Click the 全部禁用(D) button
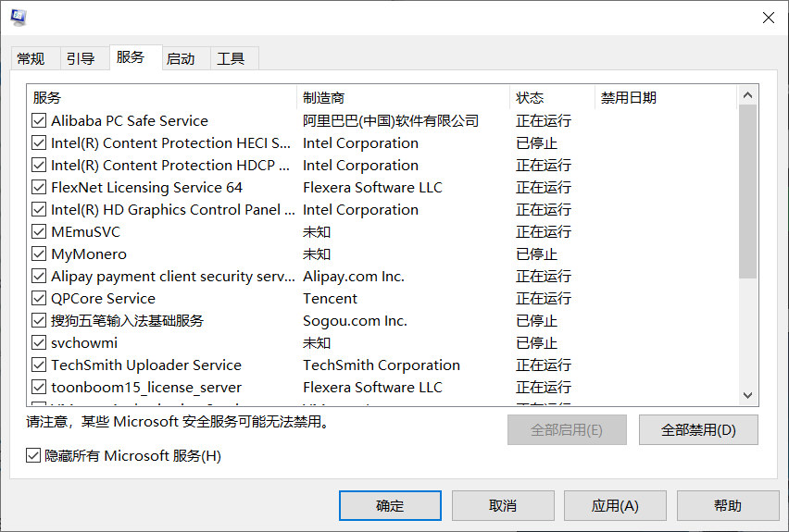This screenshot has height=532, width=789. point(698,430)
